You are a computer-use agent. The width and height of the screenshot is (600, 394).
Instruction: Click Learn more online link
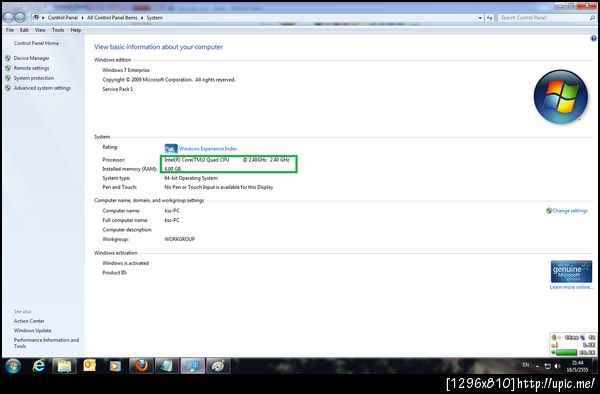point(571,287)
